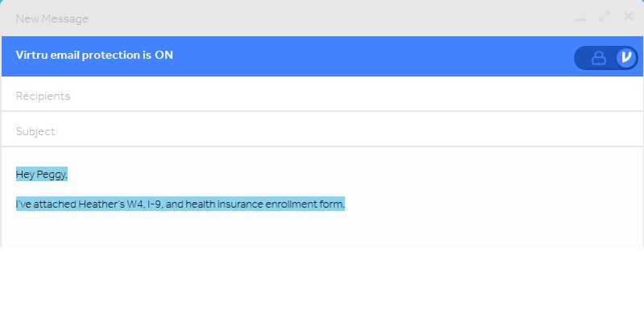644x322 pixels.
Task: Click into the Subject field
Action: pos(322,131)
